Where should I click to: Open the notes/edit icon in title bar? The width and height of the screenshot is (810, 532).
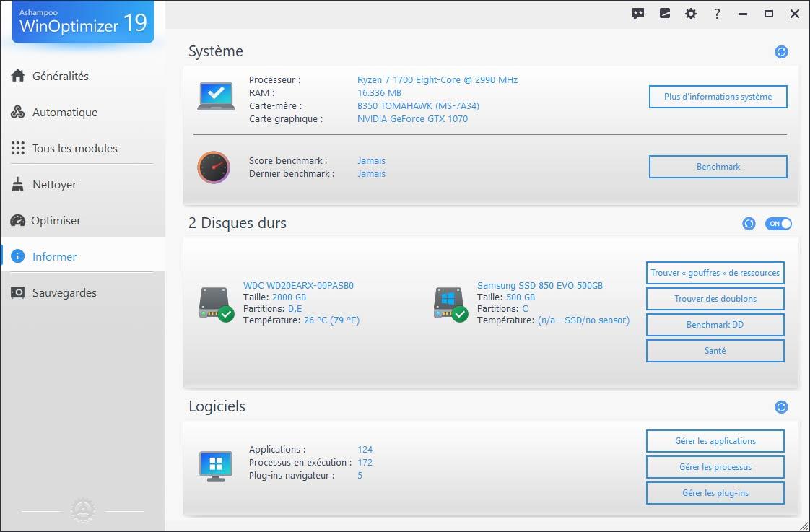coord(665,14)
